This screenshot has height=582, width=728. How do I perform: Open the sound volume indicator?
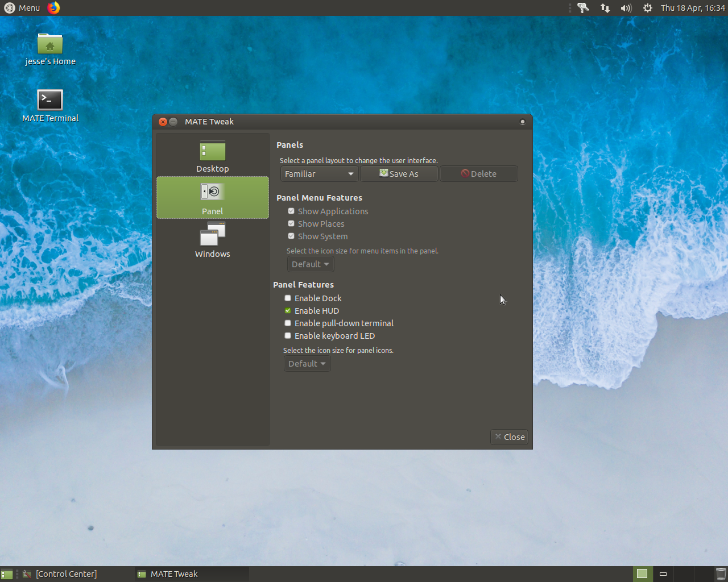coord(626,8)
